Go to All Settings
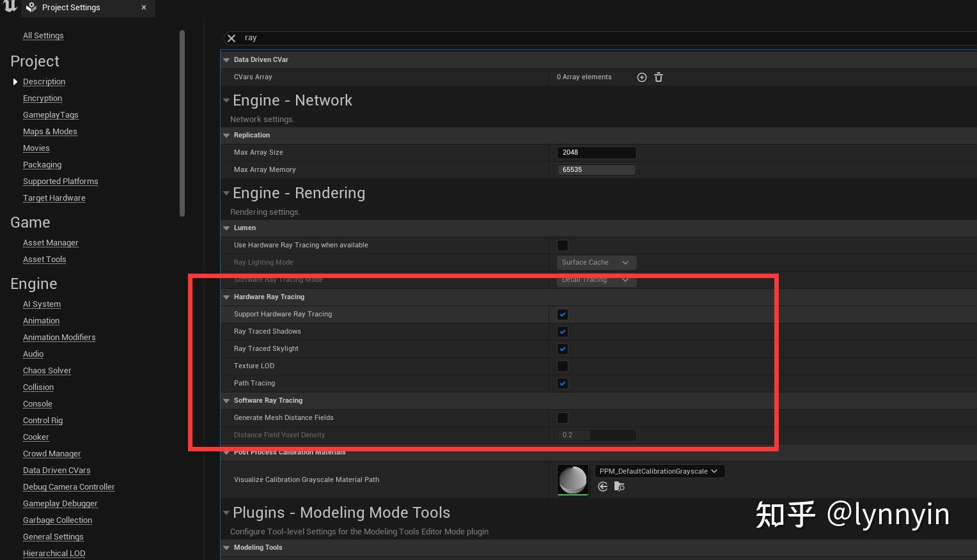Screen dimensions: 977x560 [43, 36]
